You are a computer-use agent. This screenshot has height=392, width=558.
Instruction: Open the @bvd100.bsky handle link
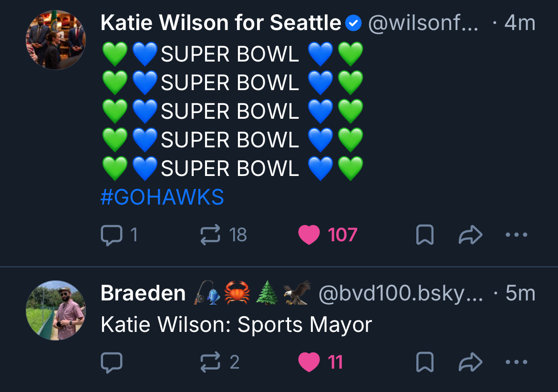pyautogui.click(x=400, y=294)
